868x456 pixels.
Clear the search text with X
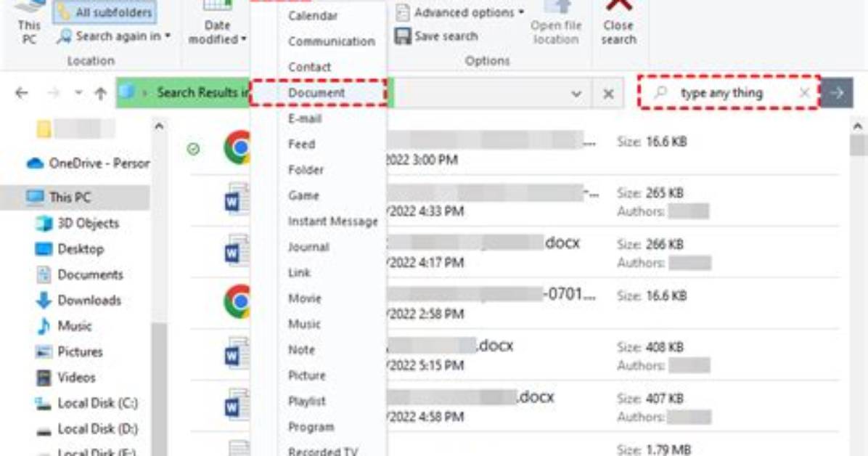(804, 93)
